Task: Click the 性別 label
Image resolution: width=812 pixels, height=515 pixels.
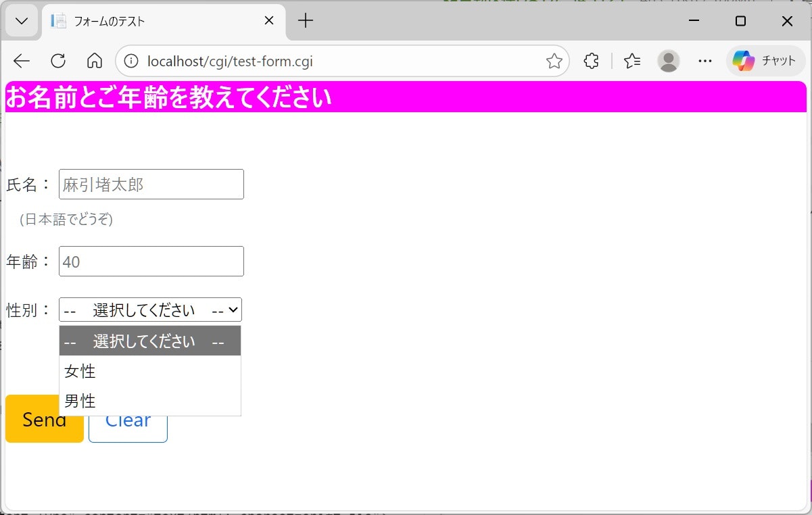Action: pyautogui.click(x=28, y=310)
